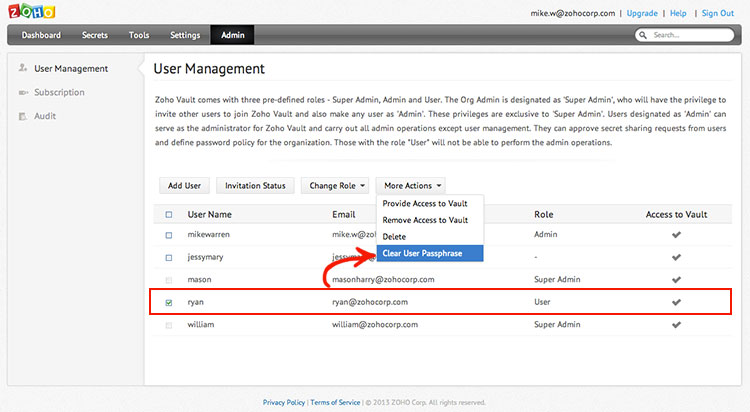
Task: Open the Invitation Status button
Action: 256,185
